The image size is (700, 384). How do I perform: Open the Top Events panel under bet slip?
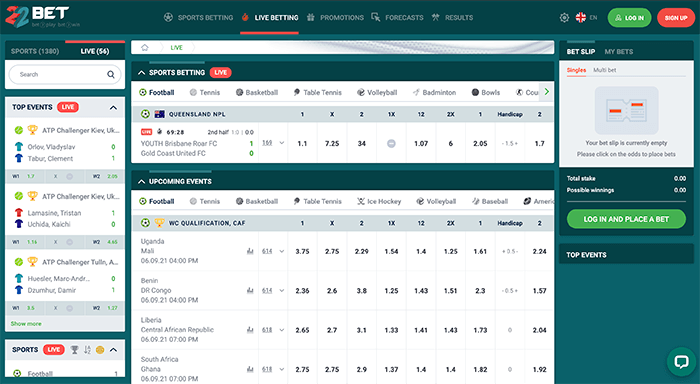[x=626, y=255]
